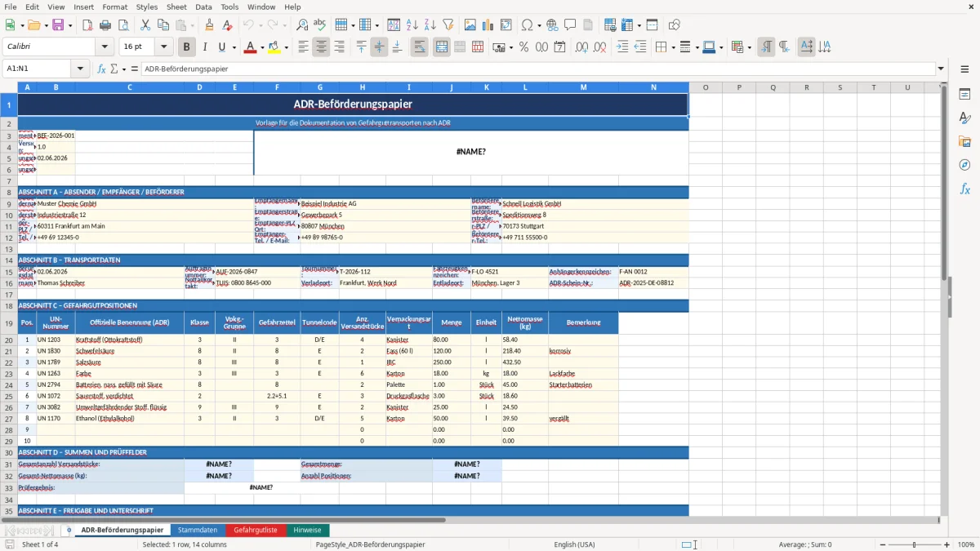The width and height of the screenshot is (980, 551).
Task: Switch to the Gefahrgutliste sheet tab
Action: [x=256, y=530]
